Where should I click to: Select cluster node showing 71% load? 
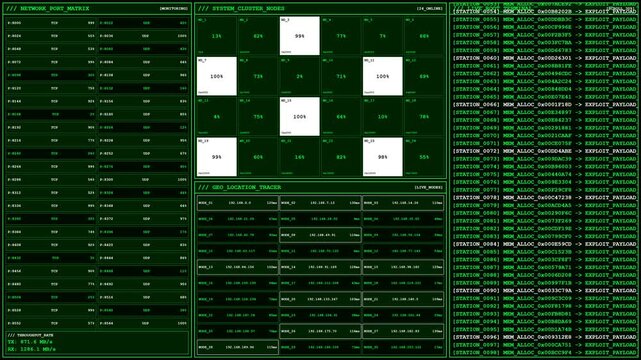pos(341,76)
